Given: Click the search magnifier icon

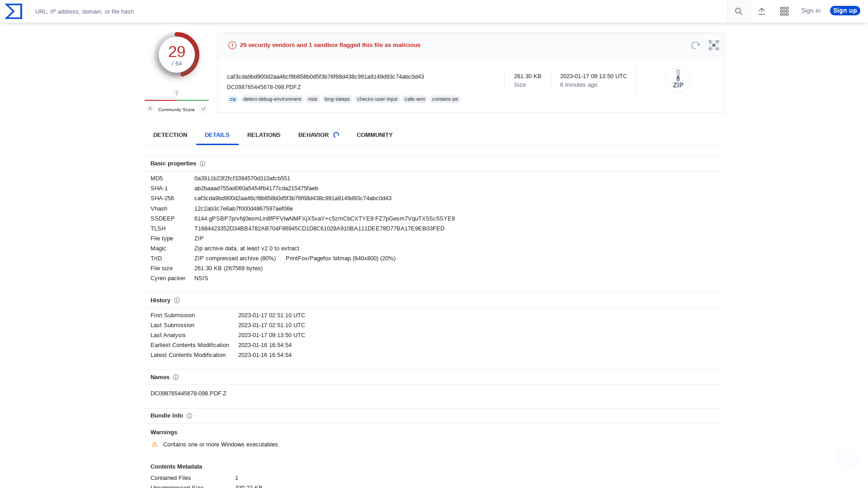Looking at the screenshot, I should [739, 11].
